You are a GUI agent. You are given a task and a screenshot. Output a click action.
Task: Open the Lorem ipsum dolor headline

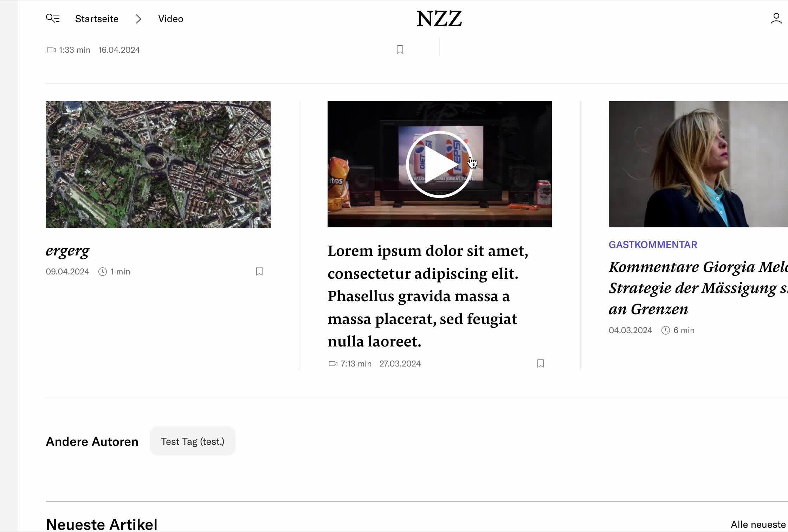coord(427,296)
